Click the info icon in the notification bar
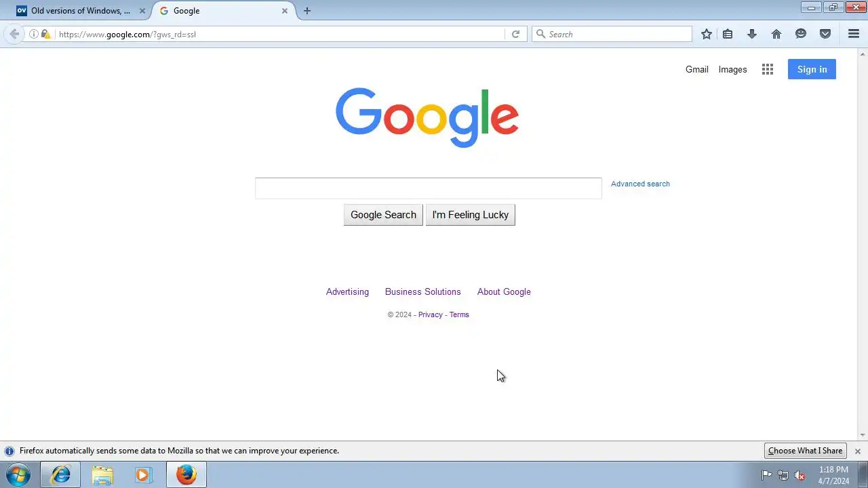This screenshot has width=868, height=488. coord(9,451)
